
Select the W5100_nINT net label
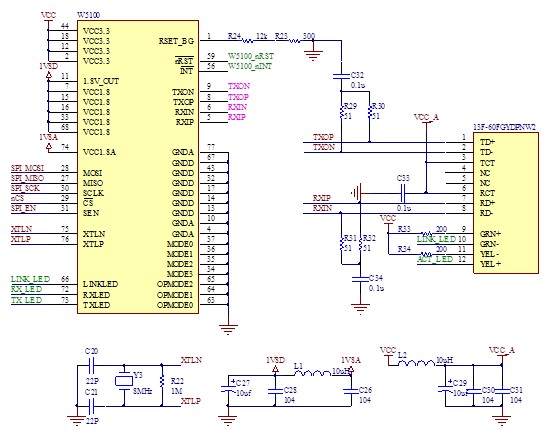pyautogui.click(x=250, y=66)
